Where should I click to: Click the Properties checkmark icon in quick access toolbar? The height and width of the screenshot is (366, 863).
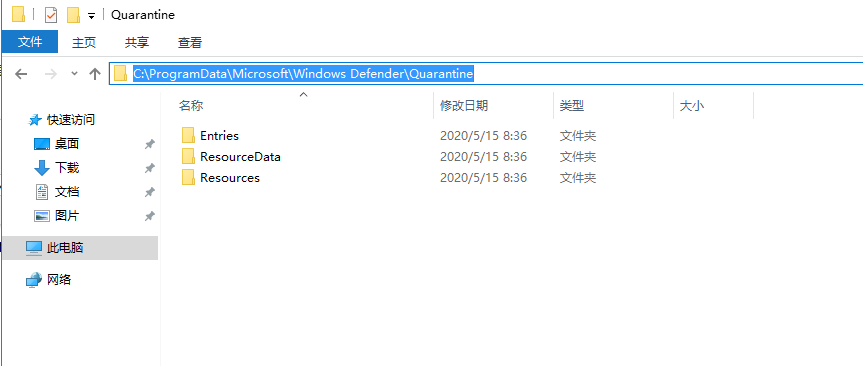[x=51, y=14]
